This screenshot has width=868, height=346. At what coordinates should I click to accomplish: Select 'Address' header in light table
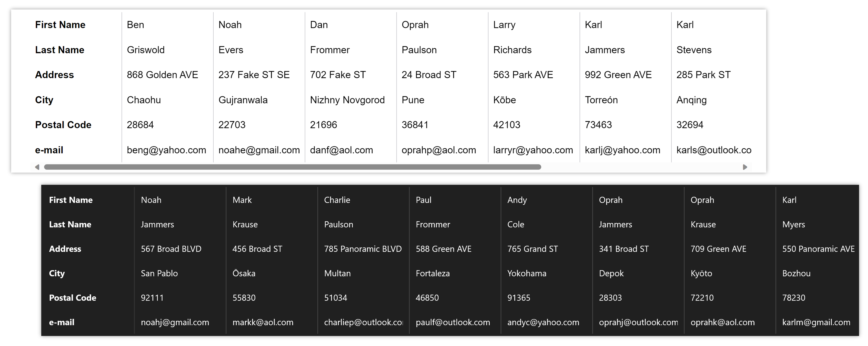pyautogui.click(x=54, y=75)
